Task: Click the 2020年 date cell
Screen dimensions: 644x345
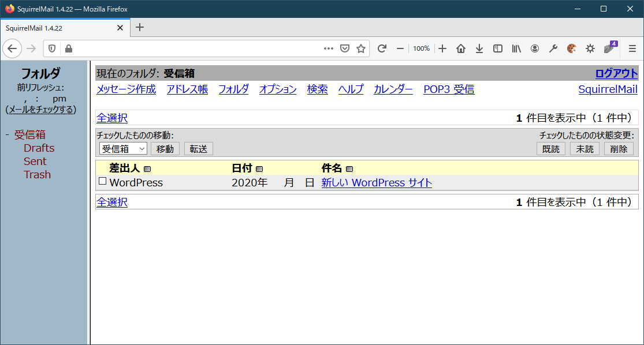Action: click(x=273, y=182)
